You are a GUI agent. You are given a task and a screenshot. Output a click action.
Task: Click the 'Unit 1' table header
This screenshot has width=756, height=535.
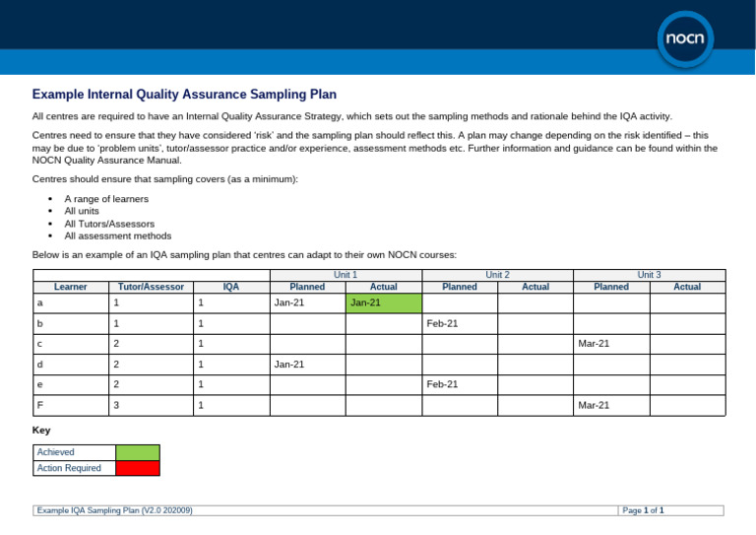coord(346,275)
